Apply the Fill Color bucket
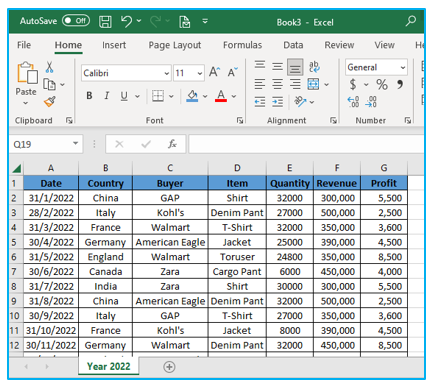Screen dimensions: 433x388 pos(192,96)
